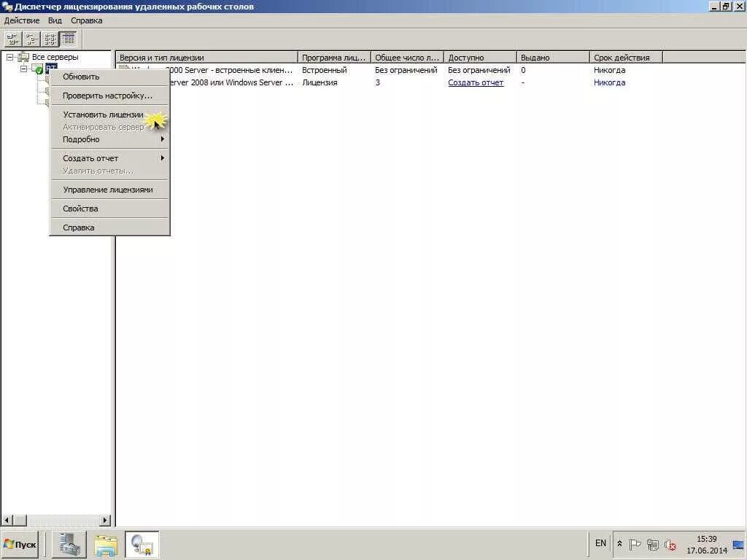Select Все серверы tree label

(55, 57)
